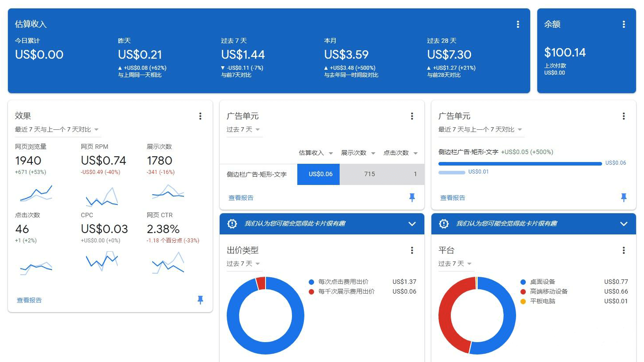The height and width of the screenshot is (362, 644).
Task: Click the alert badge icon on the 出价类型 banner
Action: point(231,224)
